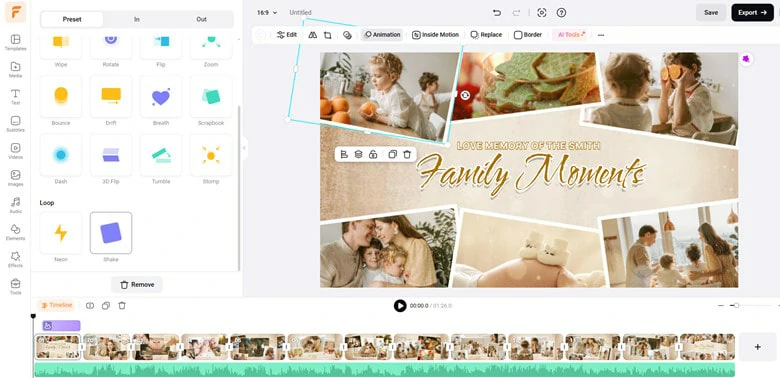
Task: Split the scene in timeline toolbar
Action: 90,305
